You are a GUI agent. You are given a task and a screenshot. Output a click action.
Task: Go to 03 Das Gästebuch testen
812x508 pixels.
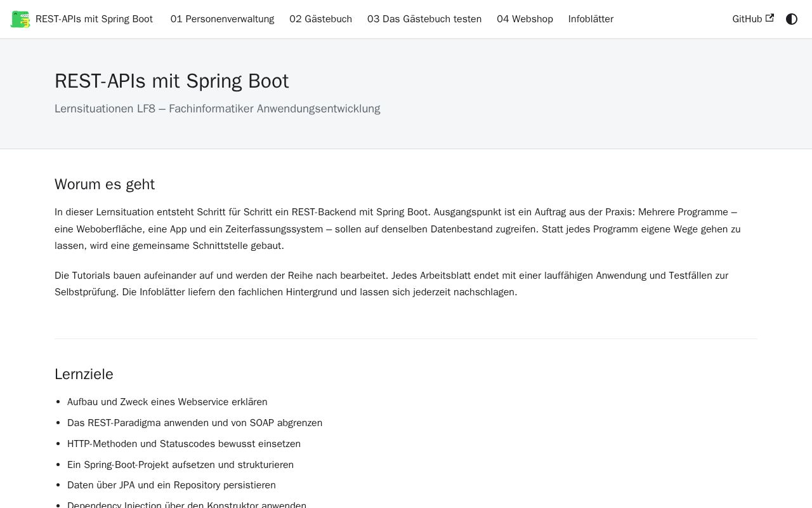click(x=424, y=19)
